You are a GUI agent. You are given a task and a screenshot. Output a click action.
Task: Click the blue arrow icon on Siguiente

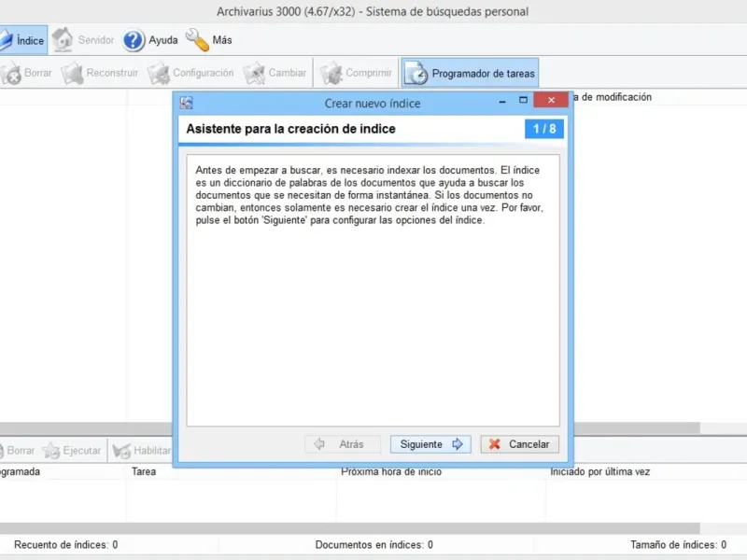pos(458,444)
